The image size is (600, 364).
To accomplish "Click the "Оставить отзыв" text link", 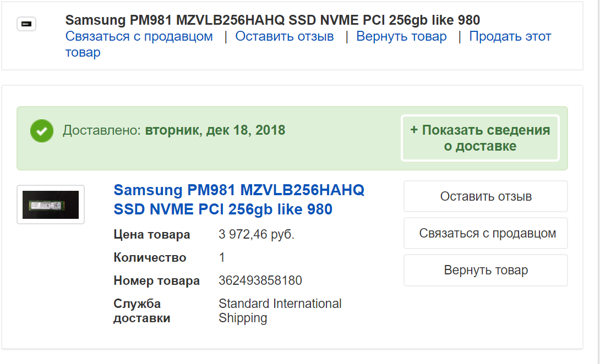I will (x=285, y=37).
